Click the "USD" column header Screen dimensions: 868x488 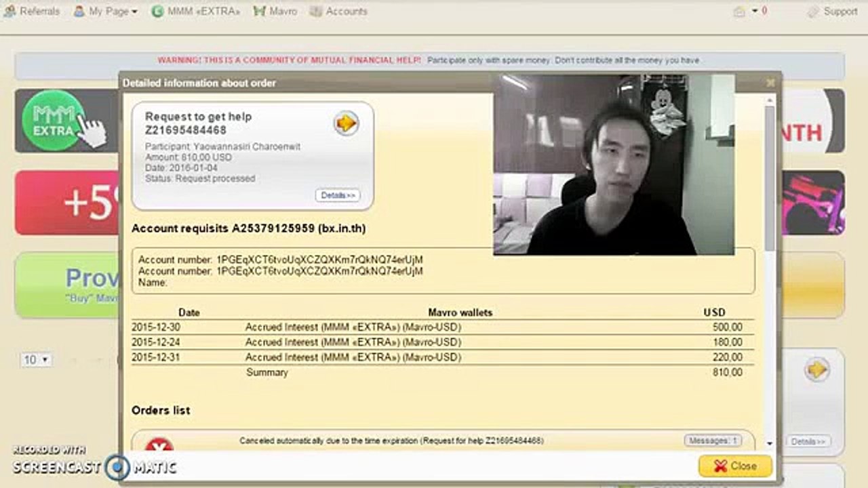715,312
